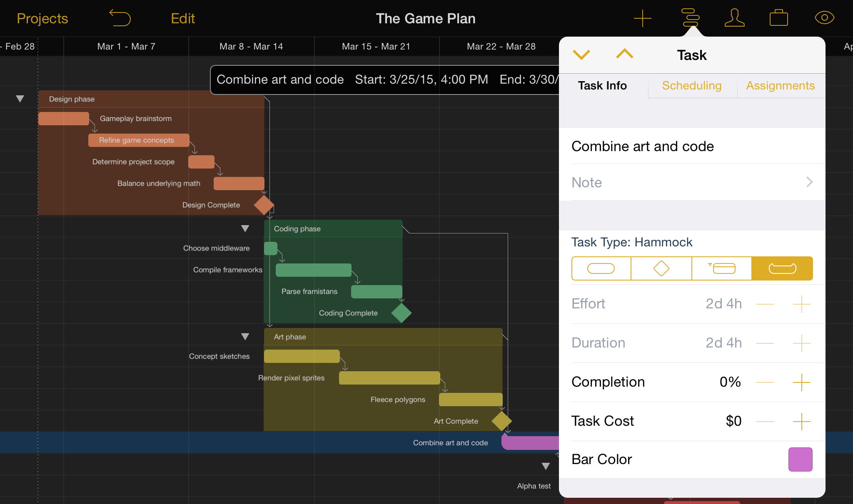Select the fixed-duration task type icon
Screen dimensions: 853x504
tap(721, 269)
